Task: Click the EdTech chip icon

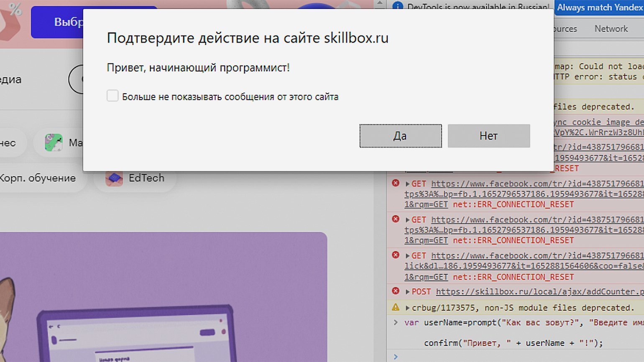Action: coord(114,178)
